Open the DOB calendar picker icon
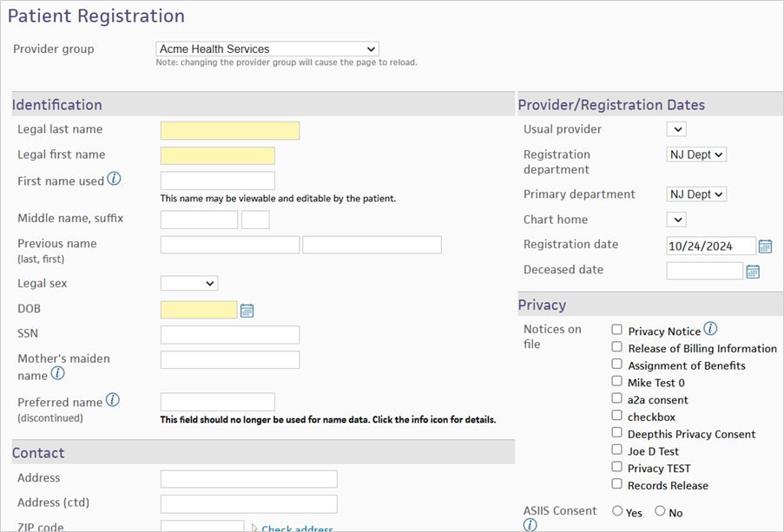784x532 pixels. (x=247, y=311)
